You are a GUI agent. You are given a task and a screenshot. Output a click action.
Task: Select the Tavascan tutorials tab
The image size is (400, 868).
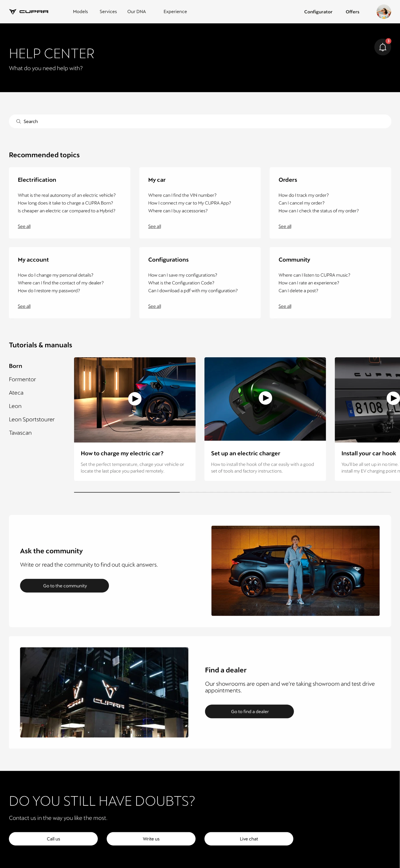pyautogui.click(x=20, y=433)
